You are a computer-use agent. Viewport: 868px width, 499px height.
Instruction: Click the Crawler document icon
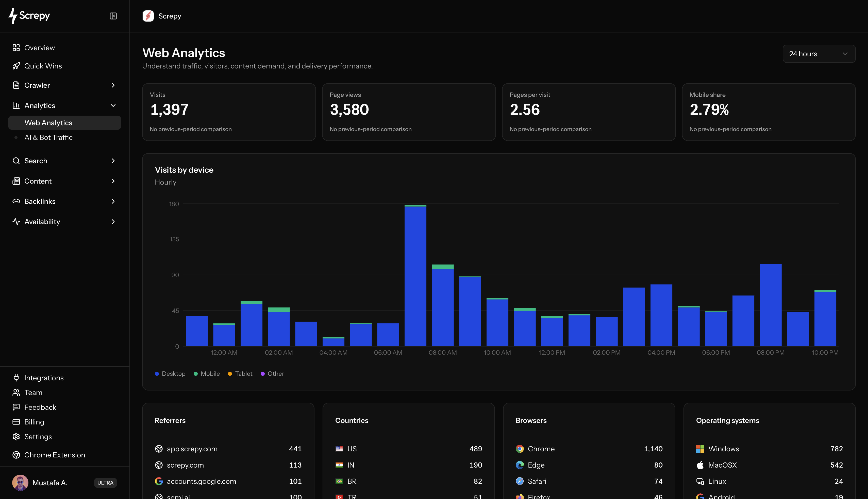coord(16,85)
